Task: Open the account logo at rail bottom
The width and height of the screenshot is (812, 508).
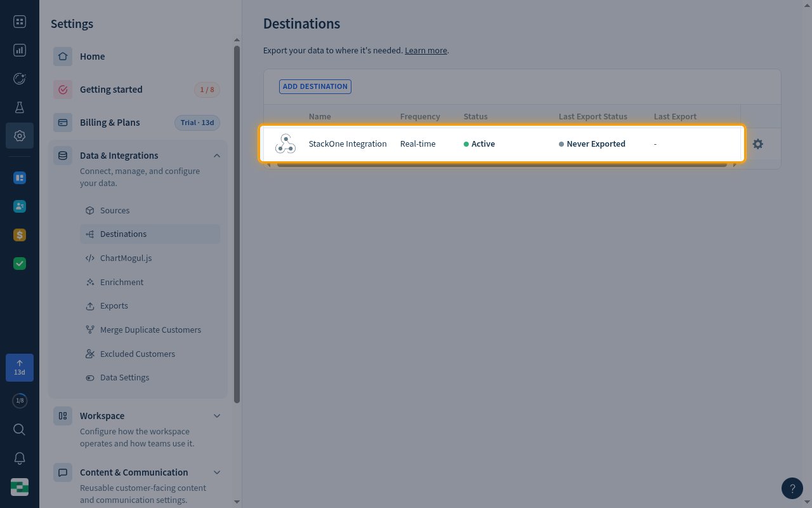Action: [20, 487]
